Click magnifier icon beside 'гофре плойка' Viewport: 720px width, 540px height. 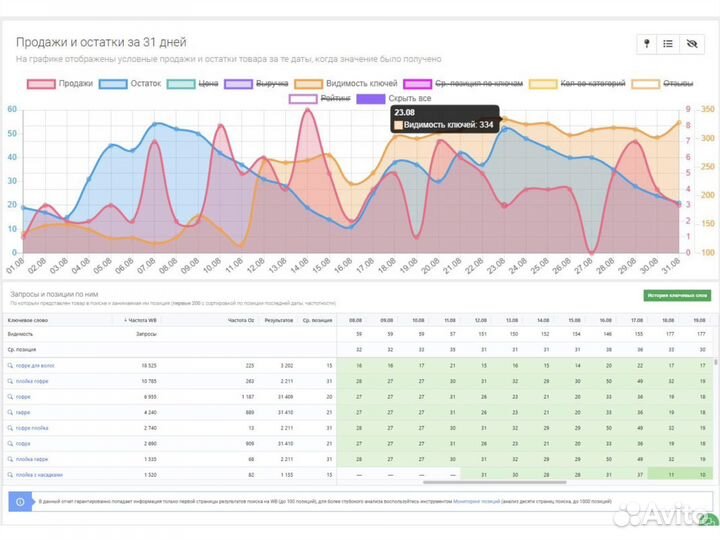coord(11,427)
